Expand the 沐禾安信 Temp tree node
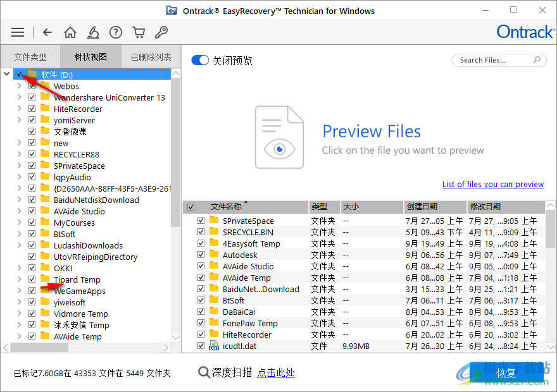Image resolution: width=557 pixels, height=392 pixels. [20, 324]
